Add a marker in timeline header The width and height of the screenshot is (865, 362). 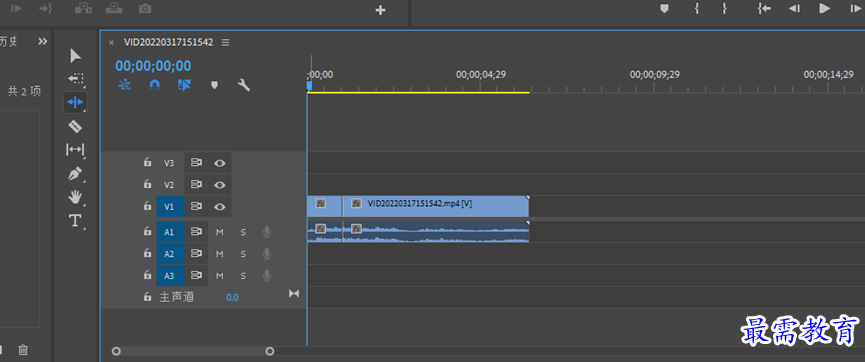click(215, 85)
